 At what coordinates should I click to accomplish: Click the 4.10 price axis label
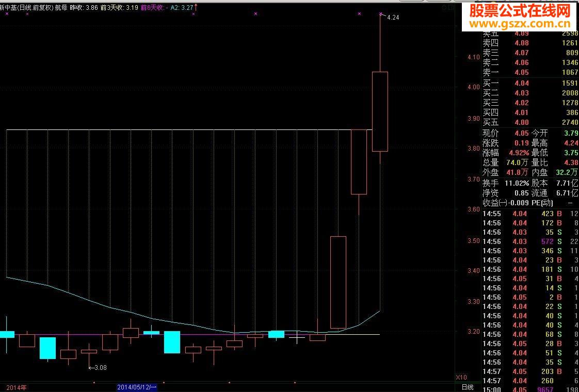click(x=474, y=57)
